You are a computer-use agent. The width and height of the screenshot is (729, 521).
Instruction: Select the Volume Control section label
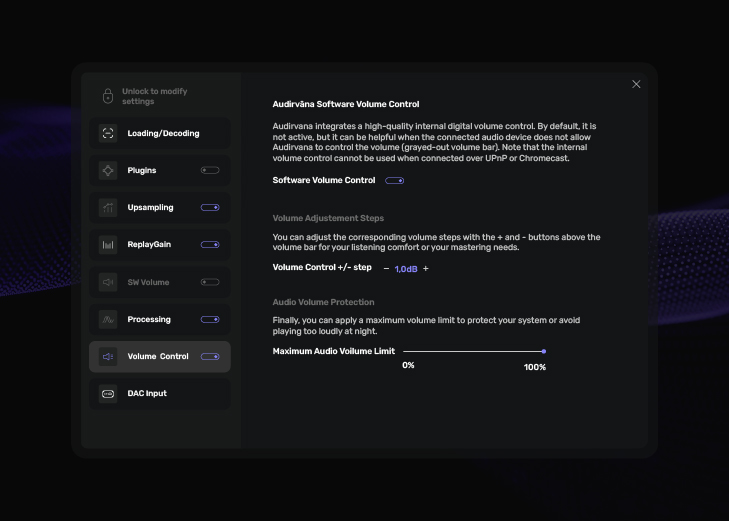pos(158,356)
